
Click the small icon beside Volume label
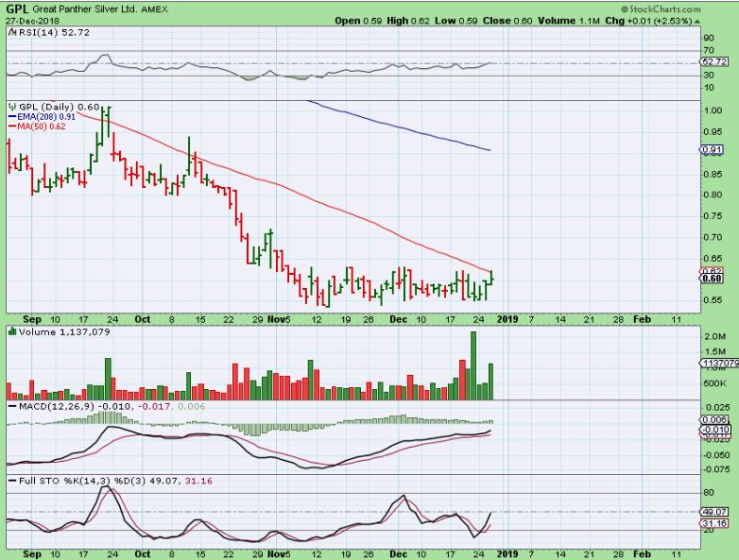pos(10,331)
